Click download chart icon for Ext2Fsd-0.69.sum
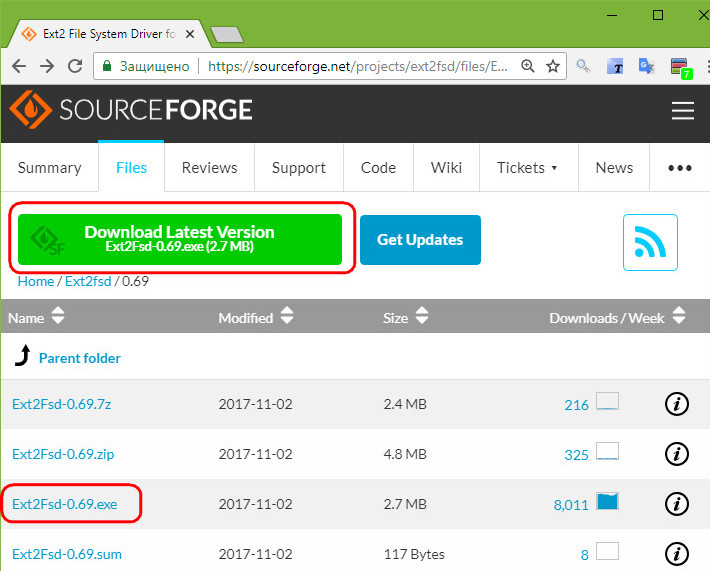 click(607, 551)
